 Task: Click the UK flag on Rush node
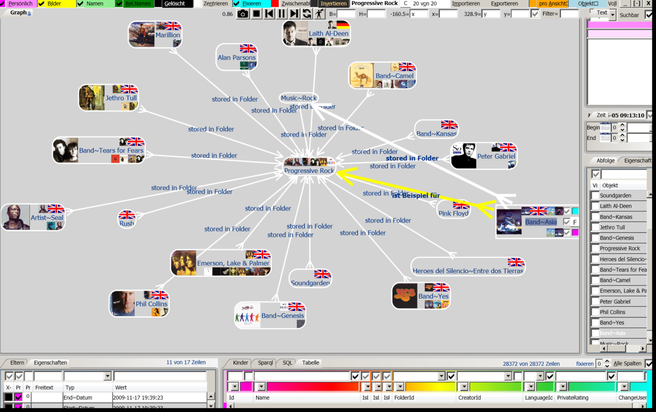pos(127,215)
